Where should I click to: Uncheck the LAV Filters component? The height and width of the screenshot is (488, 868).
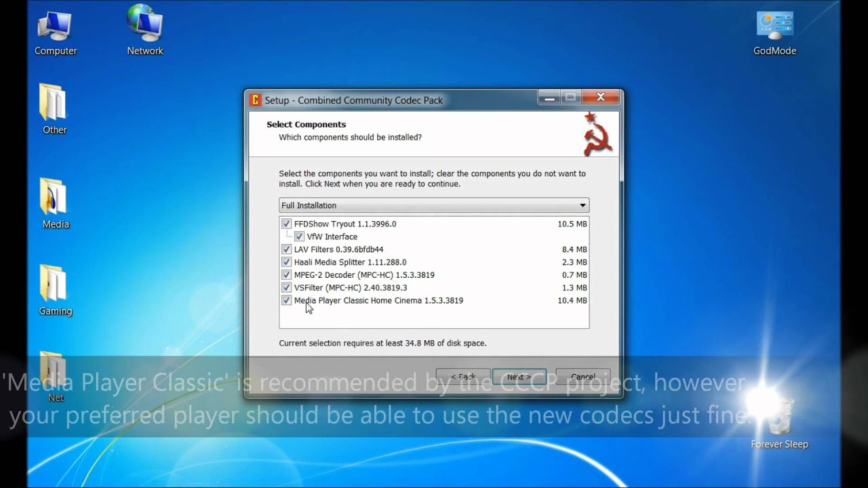point(286,249)
